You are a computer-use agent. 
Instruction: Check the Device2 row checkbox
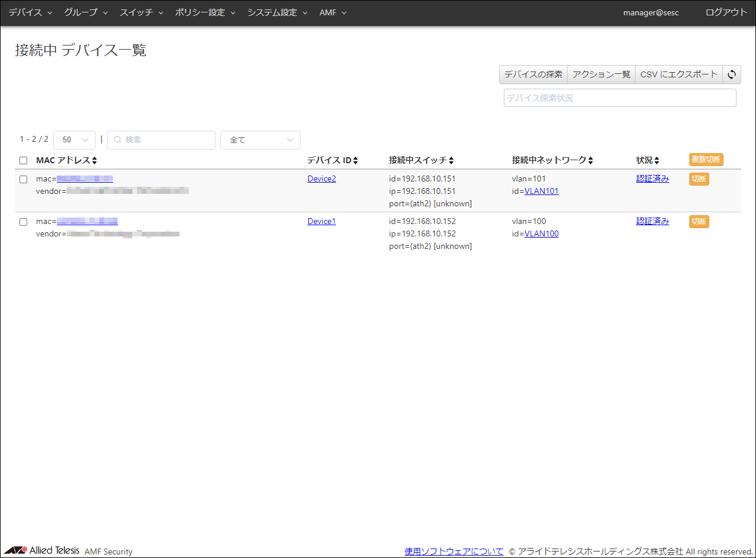(24, 179)
